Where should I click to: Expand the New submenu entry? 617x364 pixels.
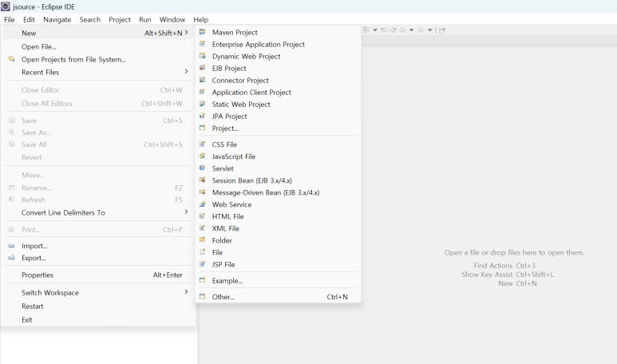(x=98, y=33)
